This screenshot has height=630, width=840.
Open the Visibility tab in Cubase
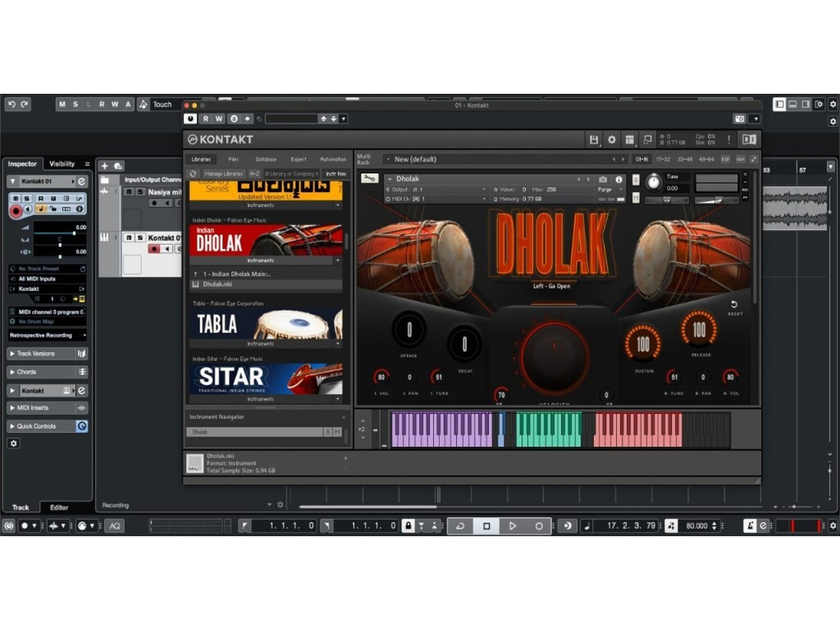coord(62,164)
